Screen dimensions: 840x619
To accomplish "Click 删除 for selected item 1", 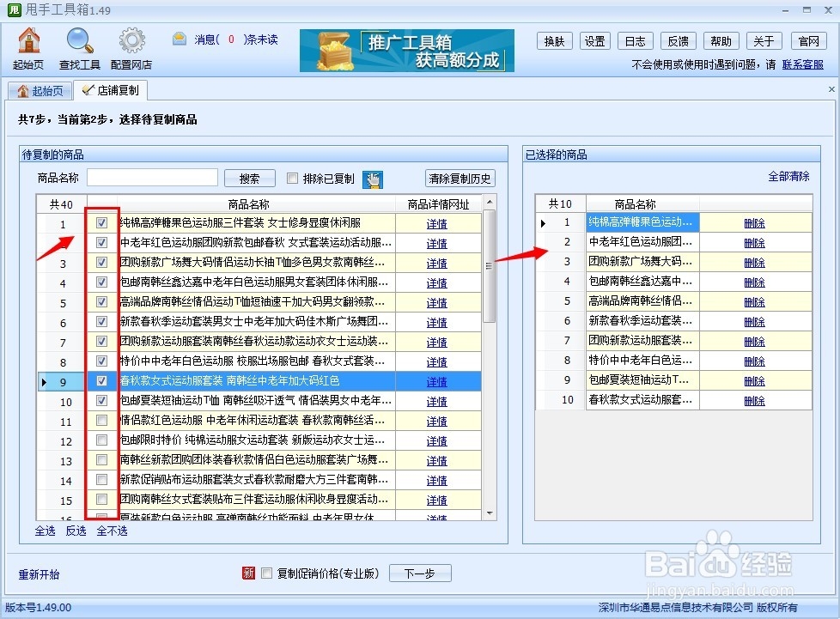I will [755, 223].
